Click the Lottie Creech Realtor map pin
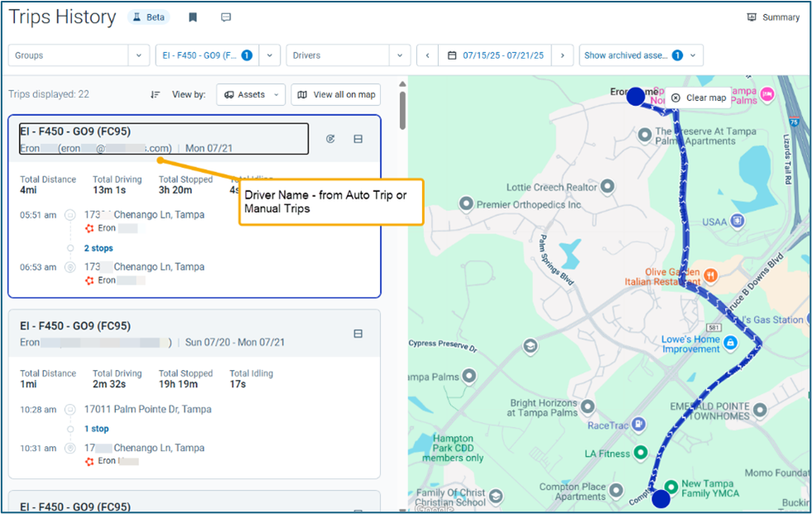Screen dimensions: 812x514 (608, 186)
